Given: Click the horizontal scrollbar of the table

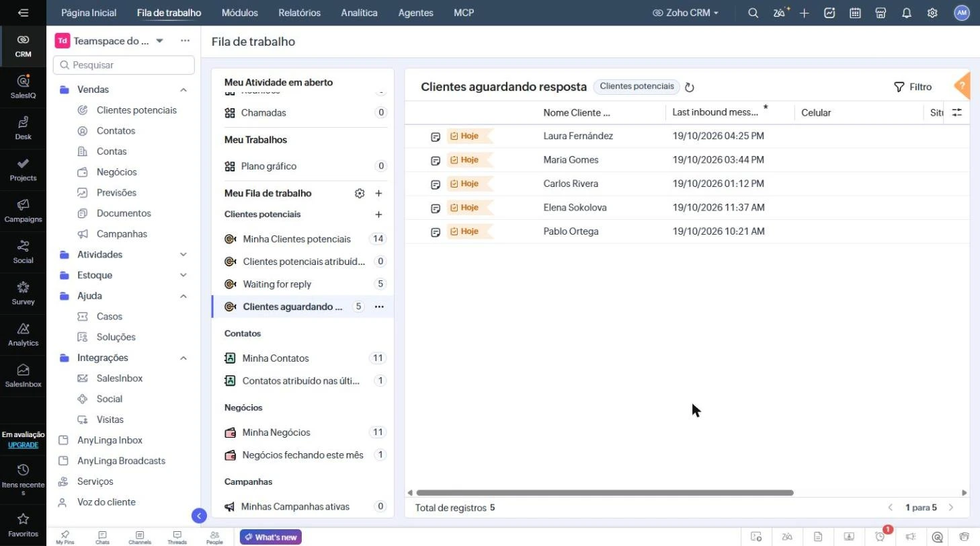Looking at the screenshot, I should point(605,493).
